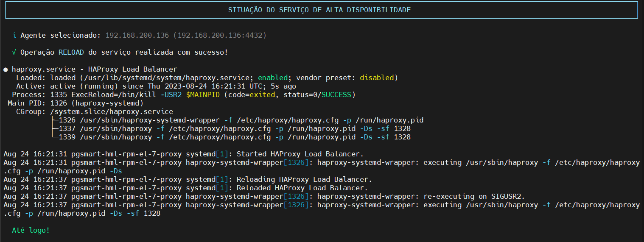Click the info icon before Agente selecionado
Image resolution: width=644 pixels, height=242 pixels.
pyautogui.click(x=14, y=35)
